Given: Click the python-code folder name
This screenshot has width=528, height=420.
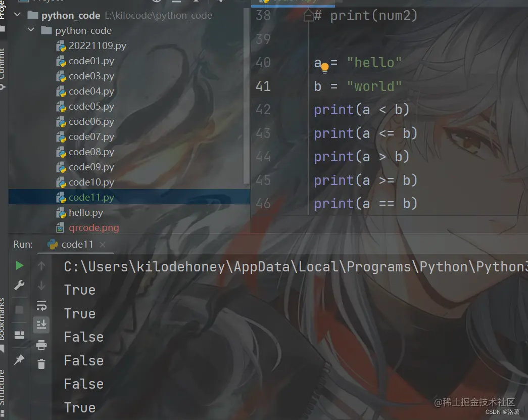Looking at the screenshot, I should pos(83,30).
